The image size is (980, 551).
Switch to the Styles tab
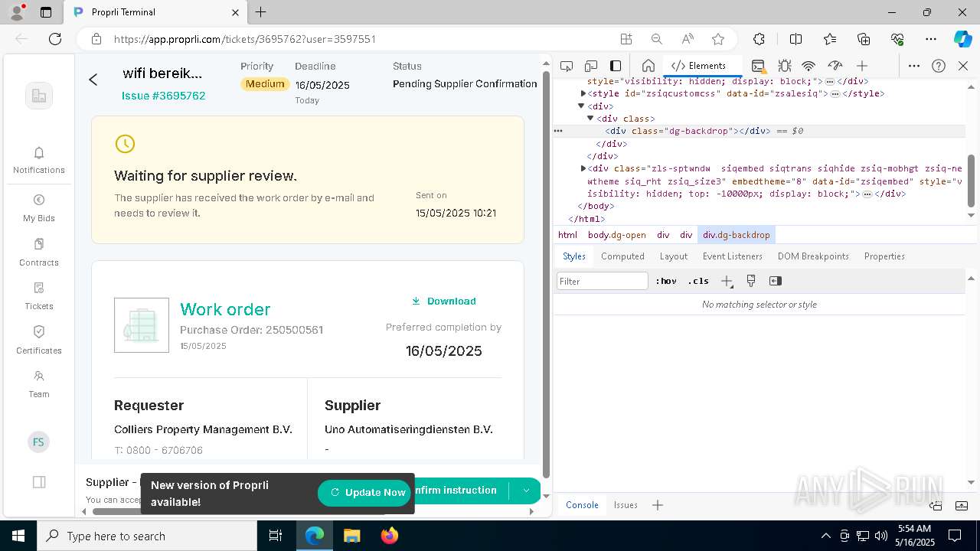click(x=574, y=256)
